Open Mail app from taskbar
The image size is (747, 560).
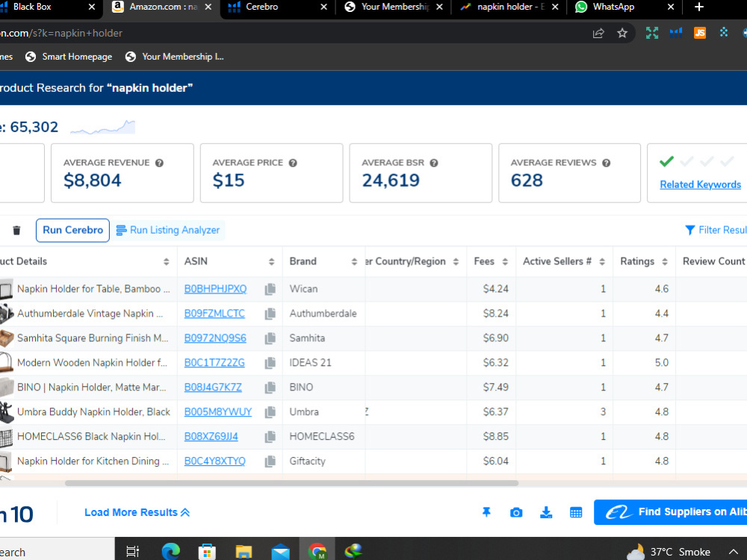click(281, 552)
